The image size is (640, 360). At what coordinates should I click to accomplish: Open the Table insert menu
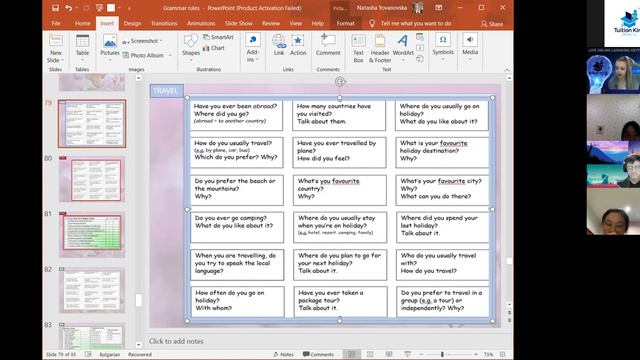click(x=82, y=48)
